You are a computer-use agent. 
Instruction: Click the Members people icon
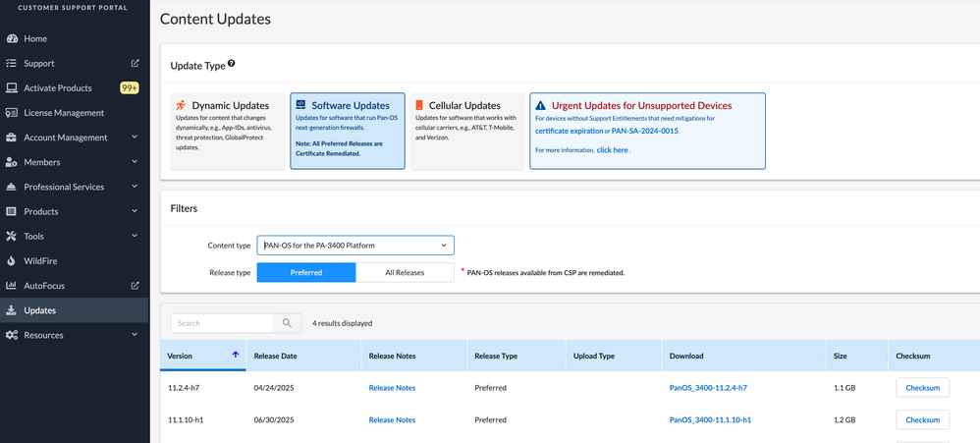pyautogui.click(x=11, y=162)
